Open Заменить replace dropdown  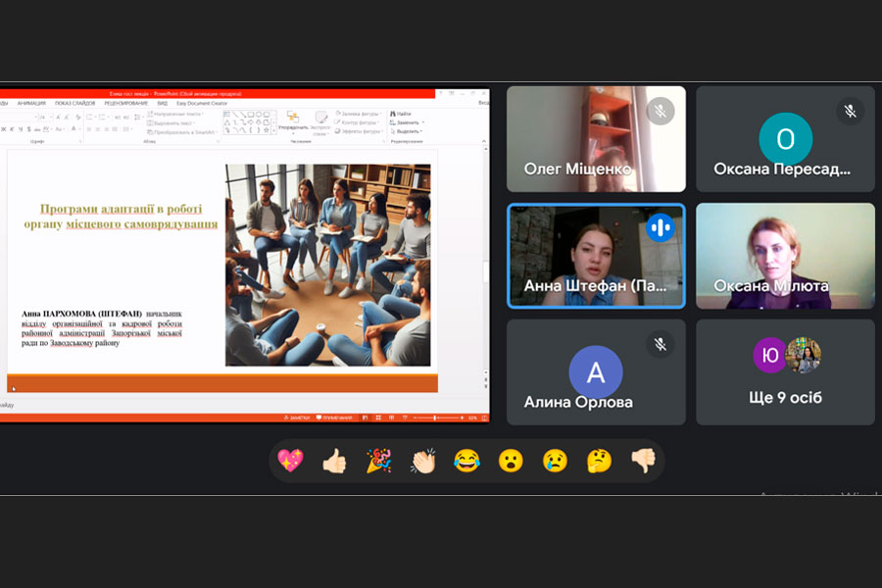pos(408,122)
